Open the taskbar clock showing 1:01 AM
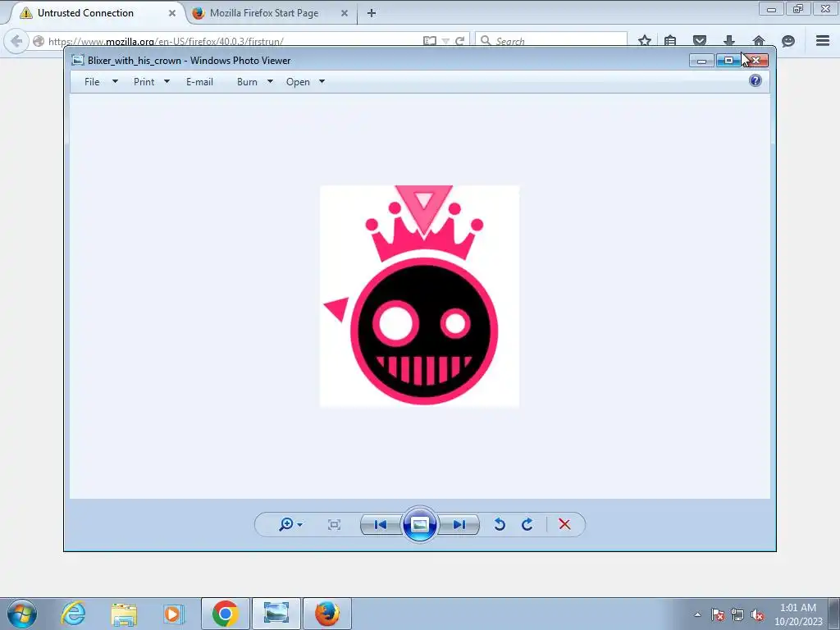The image size is (840, 630). click(x=798, y=614)
